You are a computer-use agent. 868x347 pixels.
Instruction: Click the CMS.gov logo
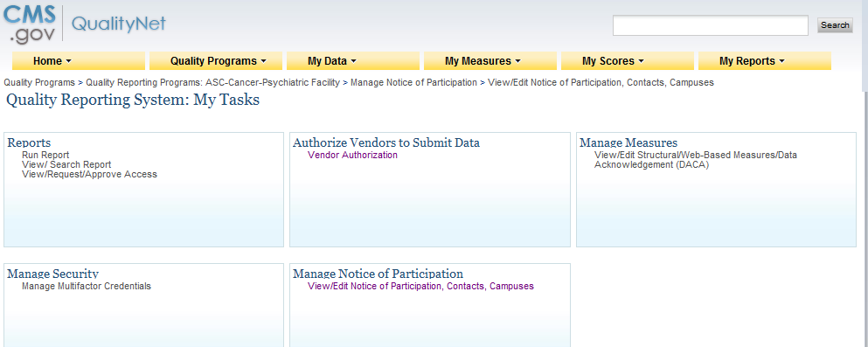tap(29, 24)
